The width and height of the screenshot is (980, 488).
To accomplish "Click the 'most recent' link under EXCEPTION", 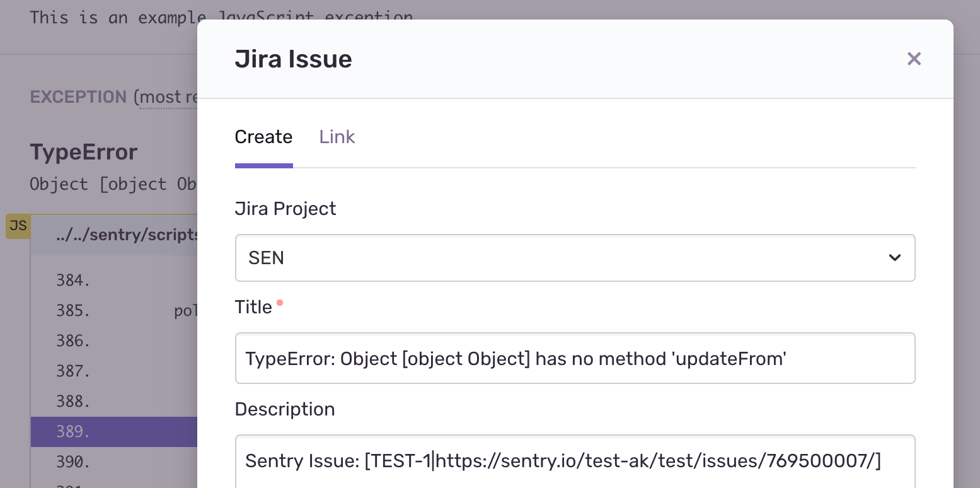I will click(x=168, y=97).
